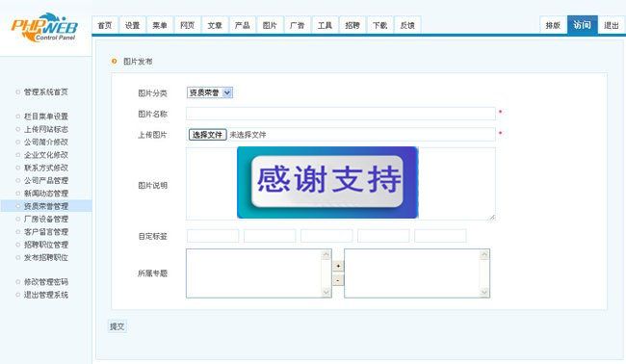This screenshot has height=364, width=626.
Task: Open the 网页 top menu tab
Action: 187,25
